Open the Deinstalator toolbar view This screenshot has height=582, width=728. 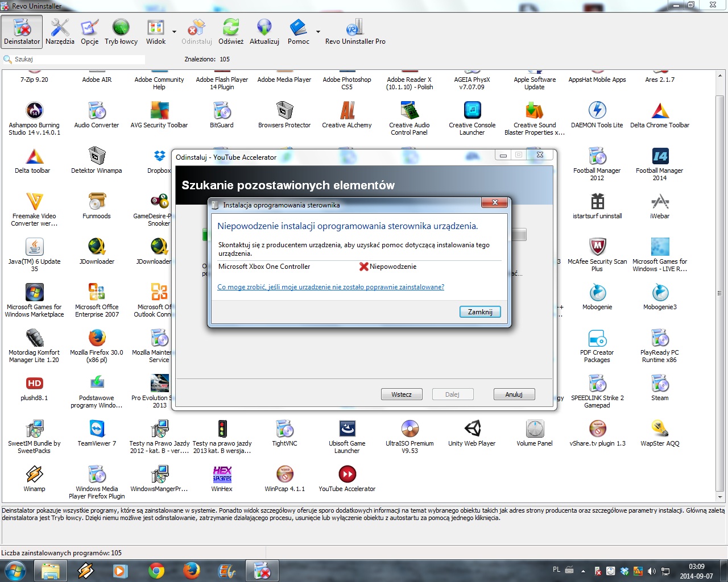click(22, 31)
